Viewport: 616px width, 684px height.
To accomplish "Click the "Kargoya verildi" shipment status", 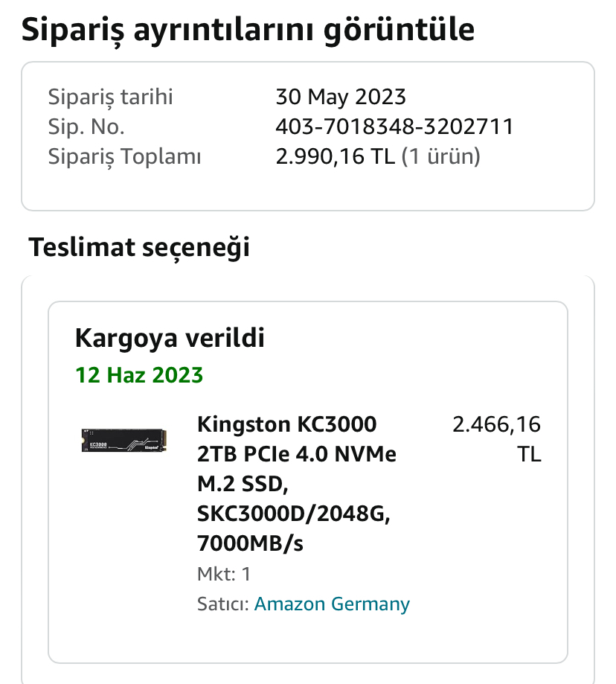I will coord(170,339).
